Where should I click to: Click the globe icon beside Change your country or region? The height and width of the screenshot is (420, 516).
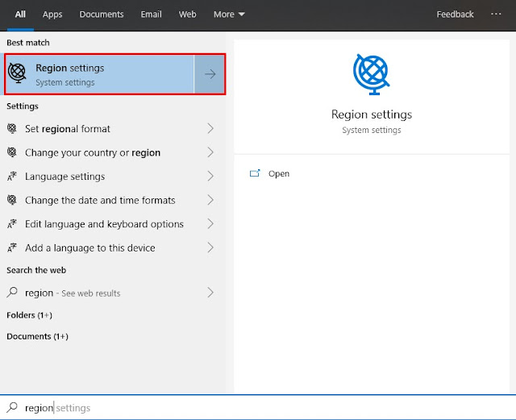(12, 152)
